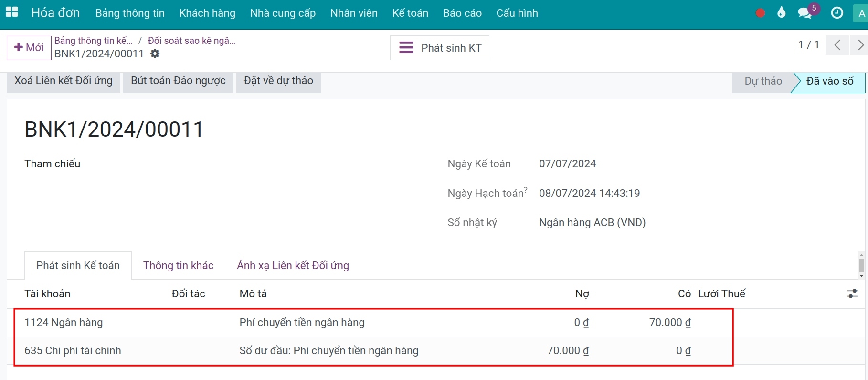
Task: Open the Đối soát sao kê ngâ... breadcrumb
Action: 191,41
